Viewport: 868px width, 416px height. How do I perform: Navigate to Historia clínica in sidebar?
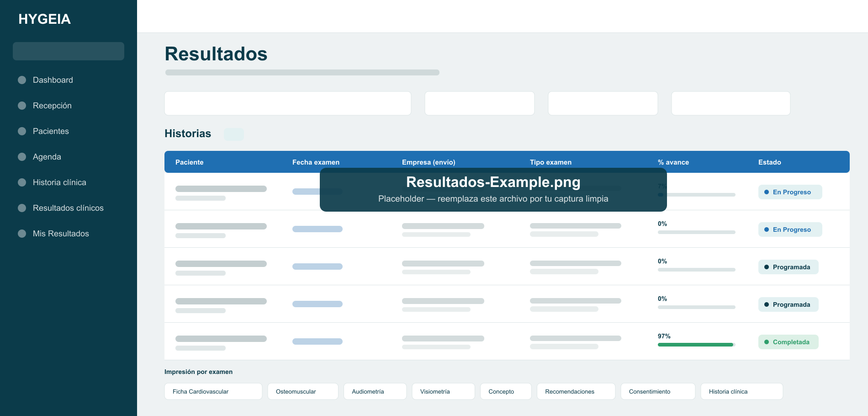coord(59,182)
